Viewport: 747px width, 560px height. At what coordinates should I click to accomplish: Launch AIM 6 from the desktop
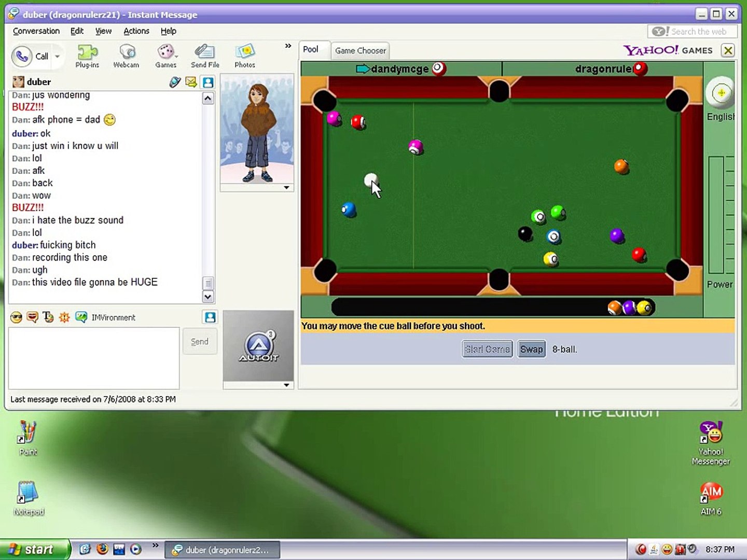click(x=711, y=498)
